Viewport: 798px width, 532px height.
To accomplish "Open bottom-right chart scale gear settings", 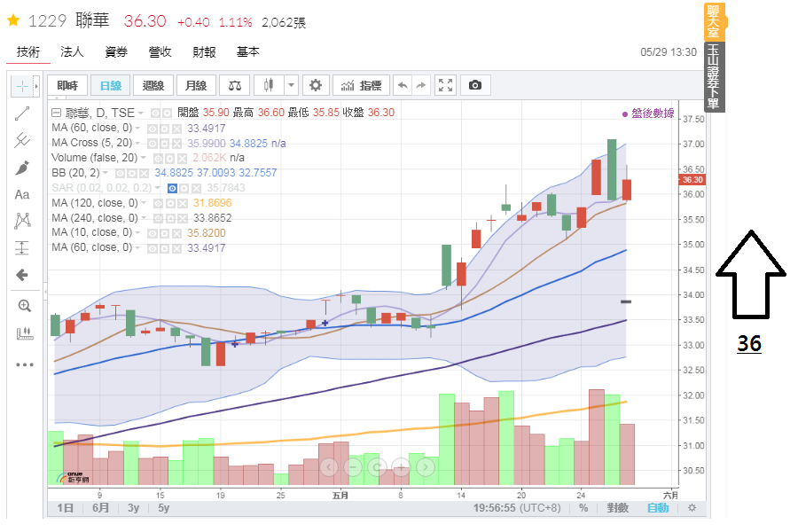I will (x=692, y=507).
